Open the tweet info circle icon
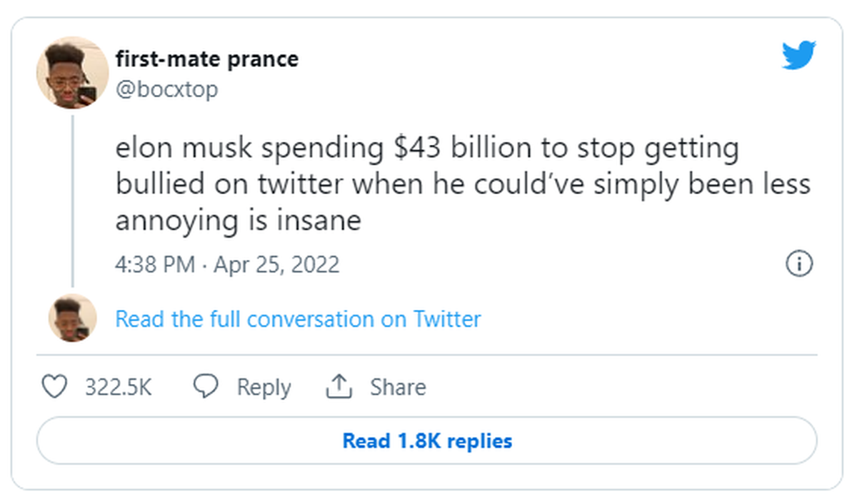 (799, 264)
